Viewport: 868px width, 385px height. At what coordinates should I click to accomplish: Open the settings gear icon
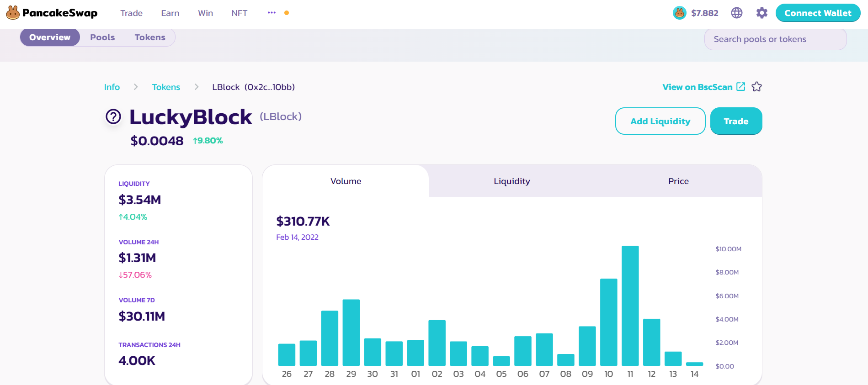click(x=762, y=13)
